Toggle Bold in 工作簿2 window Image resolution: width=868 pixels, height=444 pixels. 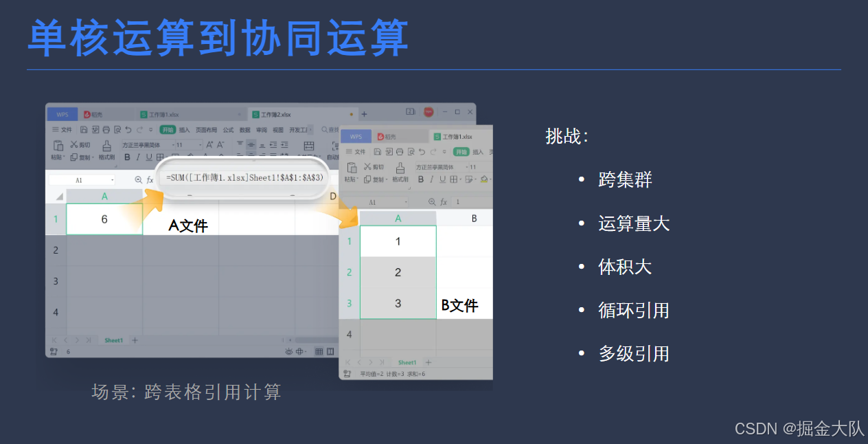127,157
